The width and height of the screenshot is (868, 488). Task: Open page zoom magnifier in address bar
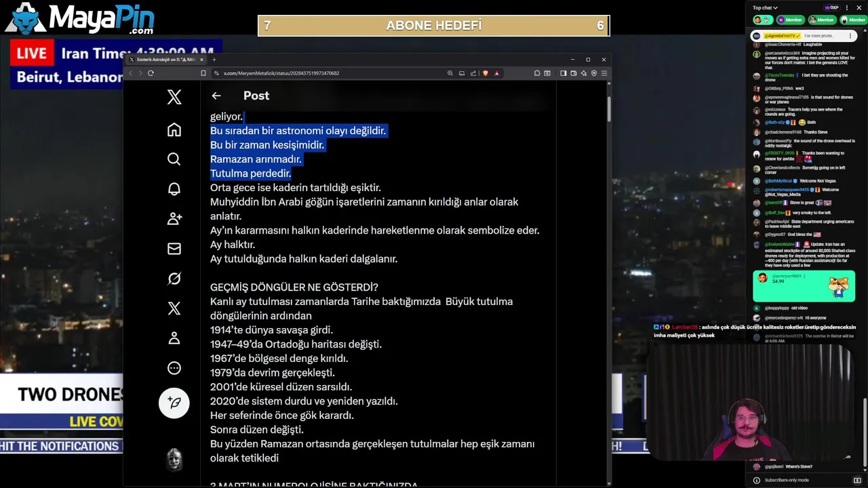(450, 73)
